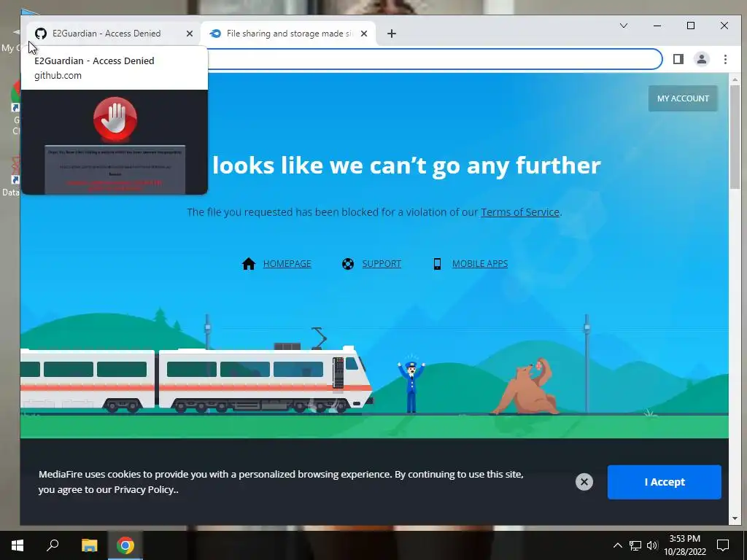Click the lifebuoy icon beside SUPPORT

pos(348,264)
